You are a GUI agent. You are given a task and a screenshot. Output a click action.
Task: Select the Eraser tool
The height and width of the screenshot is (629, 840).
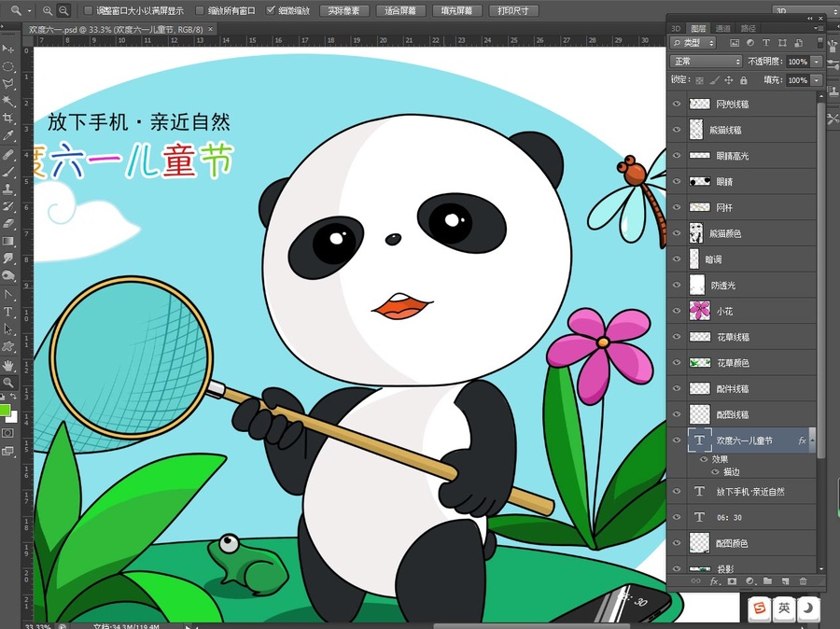(8, 223)
